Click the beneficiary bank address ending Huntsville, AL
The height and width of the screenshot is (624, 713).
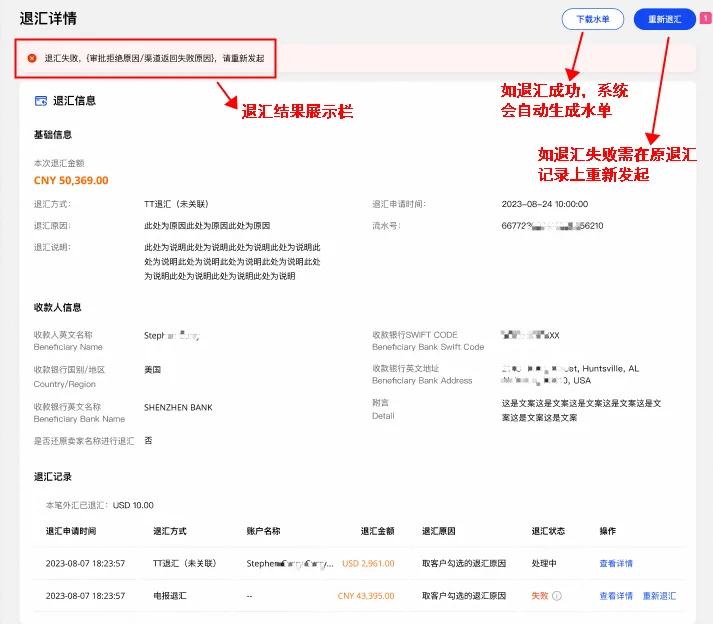[x=570, y=374]
